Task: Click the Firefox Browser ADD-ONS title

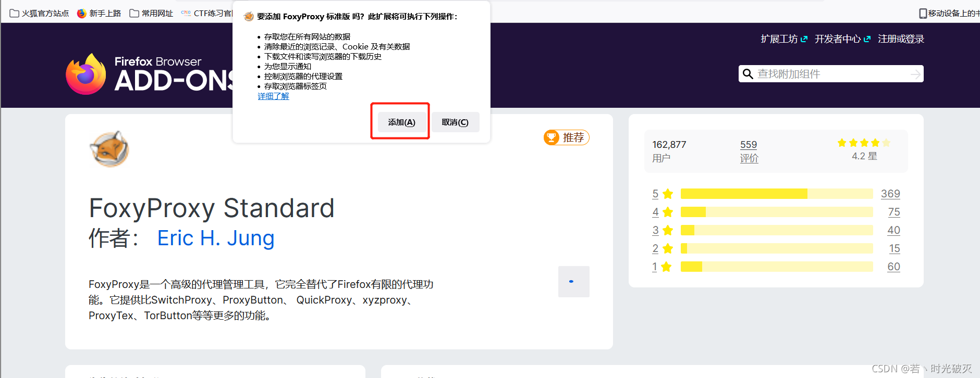Action: (173, 74)
